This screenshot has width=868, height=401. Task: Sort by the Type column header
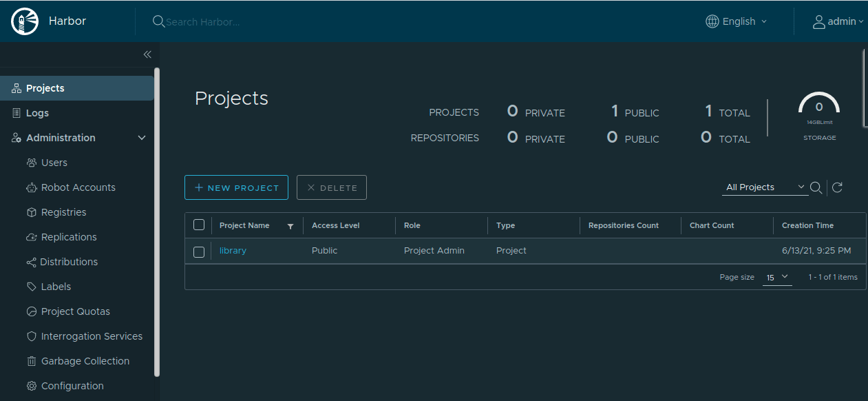[x=505, y=225]
